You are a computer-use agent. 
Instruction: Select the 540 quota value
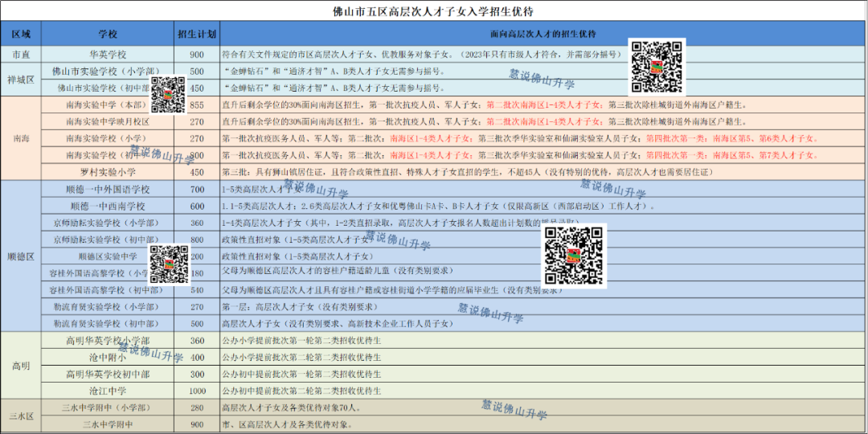coord(197,289)
